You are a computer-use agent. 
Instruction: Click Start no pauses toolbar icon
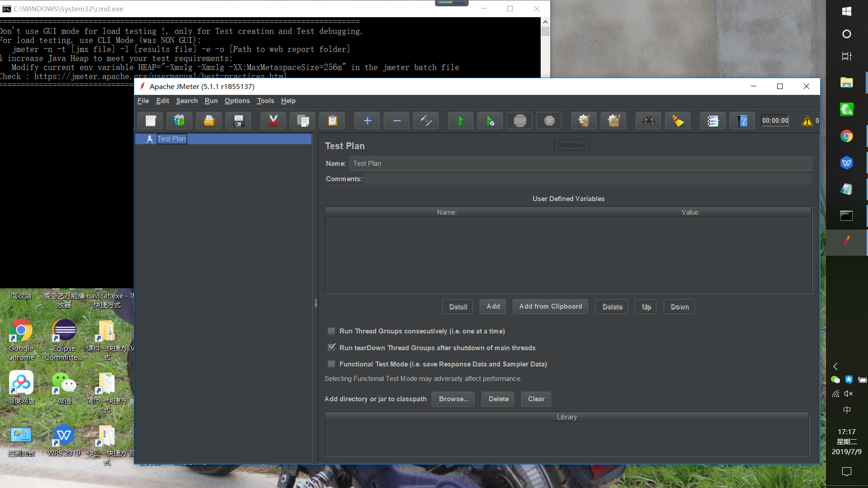click(x=490, y=121)
